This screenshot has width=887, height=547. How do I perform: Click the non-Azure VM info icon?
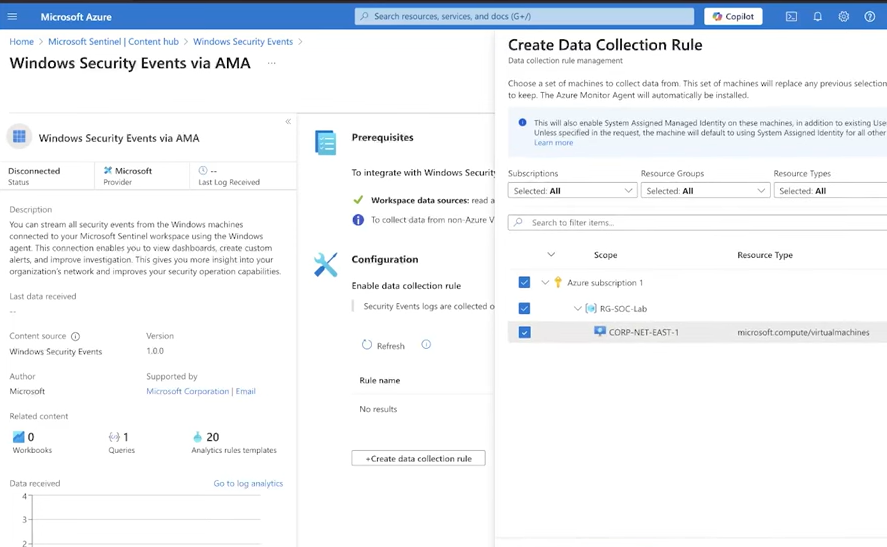(x=358, y=219)
